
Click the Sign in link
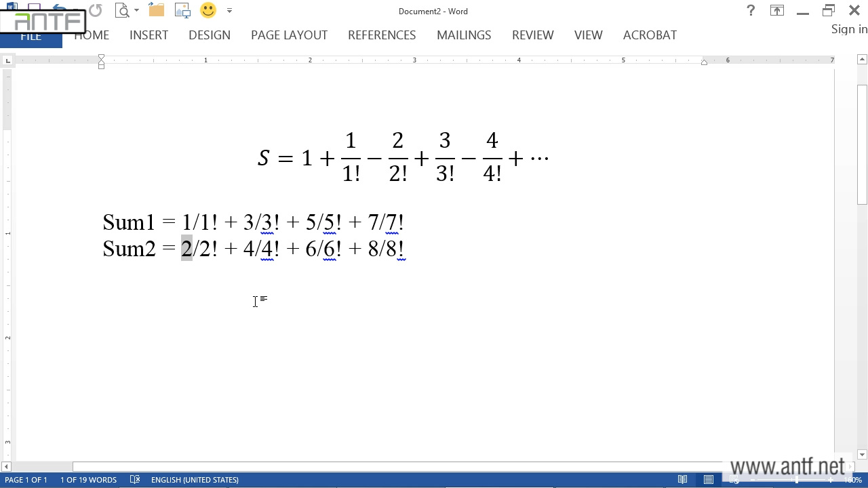coord(849,29)
